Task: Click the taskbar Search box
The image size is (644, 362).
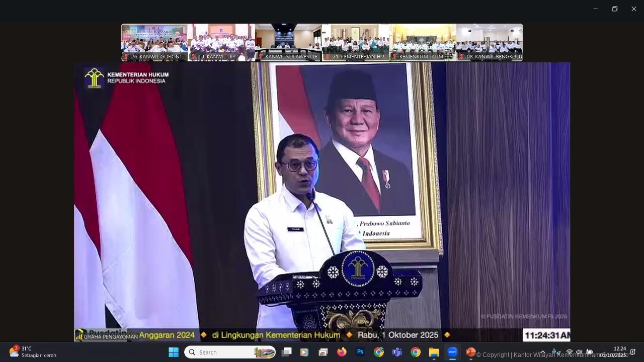Action: click(x=229, y=352)
